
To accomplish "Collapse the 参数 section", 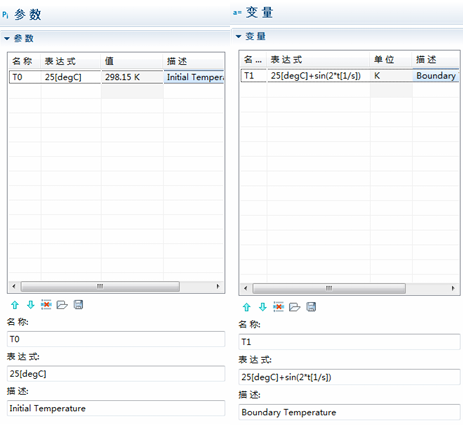I will tap(7, 39).
